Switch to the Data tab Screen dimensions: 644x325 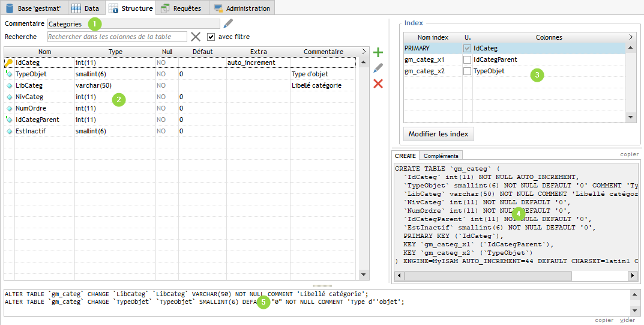pos(85,8)
